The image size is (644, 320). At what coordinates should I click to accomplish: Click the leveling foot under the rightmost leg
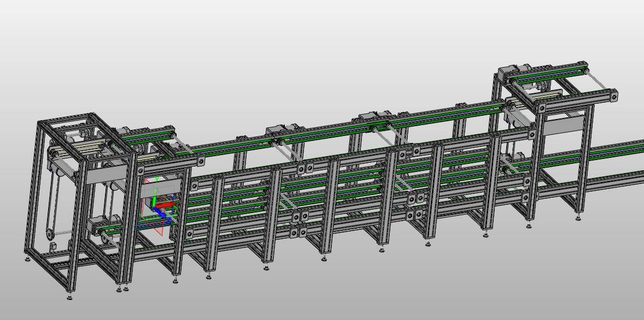(x=578, y=217)
